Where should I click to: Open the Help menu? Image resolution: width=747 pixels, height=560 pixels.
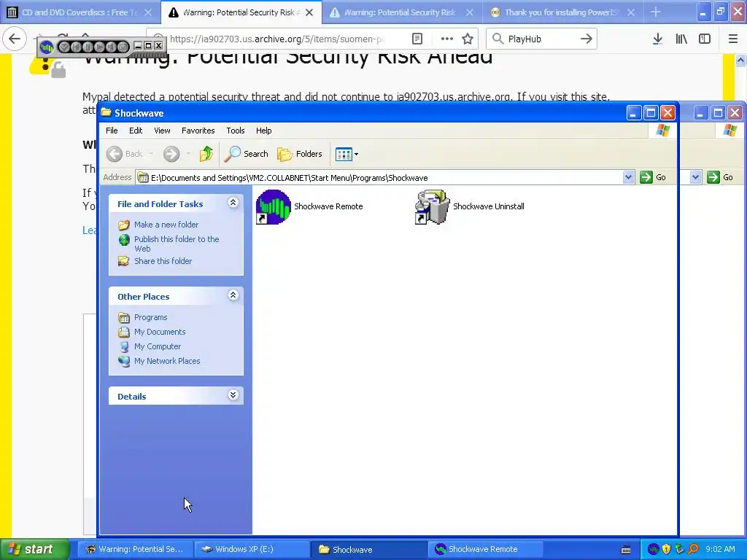(263, 131)
